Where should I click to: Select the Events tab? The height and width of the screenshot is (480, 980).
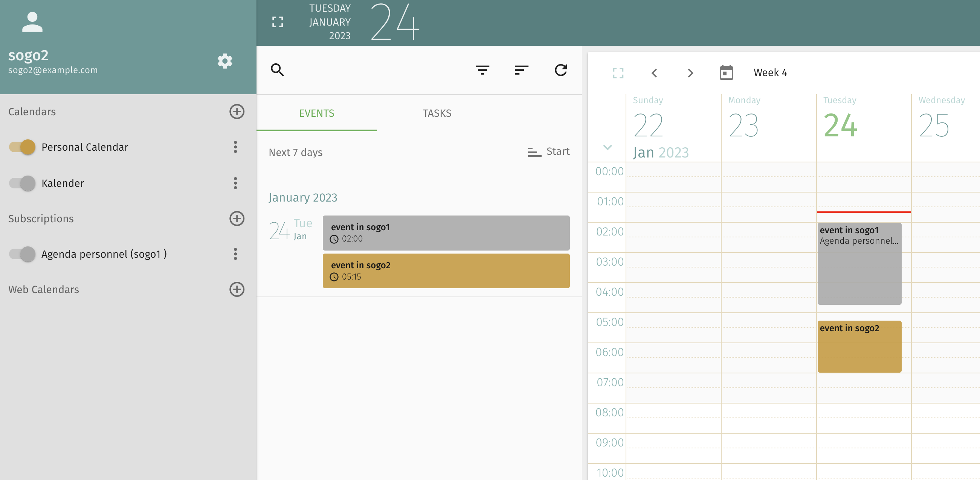pyautogui.click(x=316, y=113)
